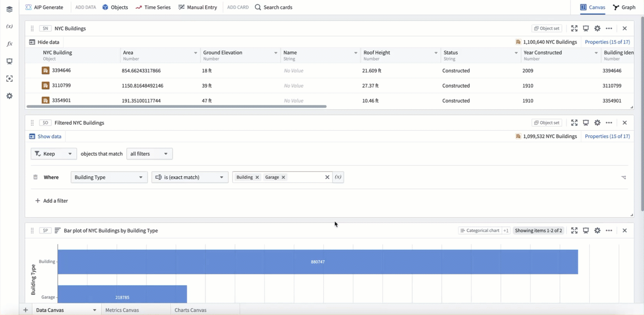This screenshot has width=644, height=315.
Task: Switch to the Graph view
Action: [x=624, y=7]
